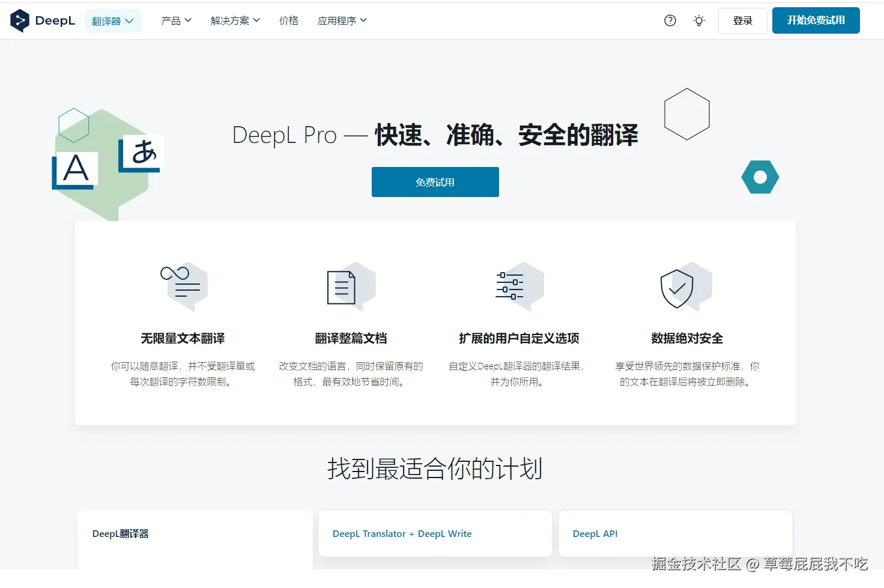Click the 无限量文本翻译 heading
Image resolution: width=884 pixels, height=588 pixels.
tap(183, 338)
